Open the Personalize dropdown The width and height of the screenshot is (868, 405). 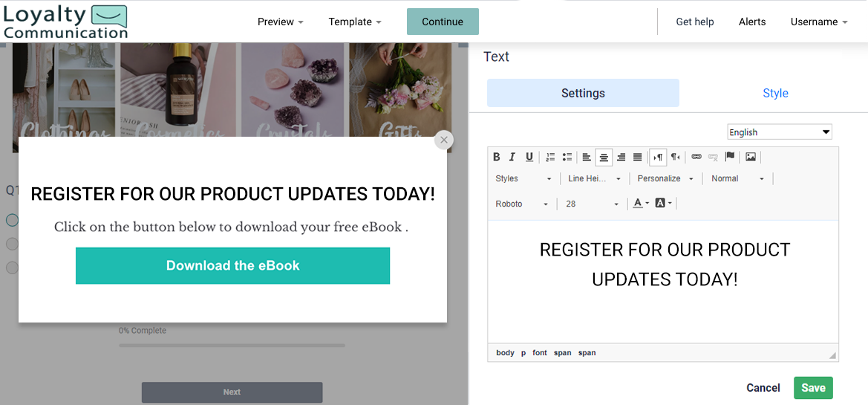pyautogui.click(x=665, y=178)
